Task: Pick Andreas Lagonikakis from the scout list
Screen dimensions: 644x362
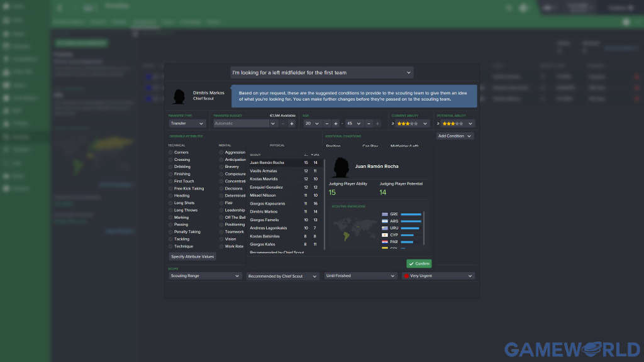Action: pyautogui.click(x=284, y=228)
